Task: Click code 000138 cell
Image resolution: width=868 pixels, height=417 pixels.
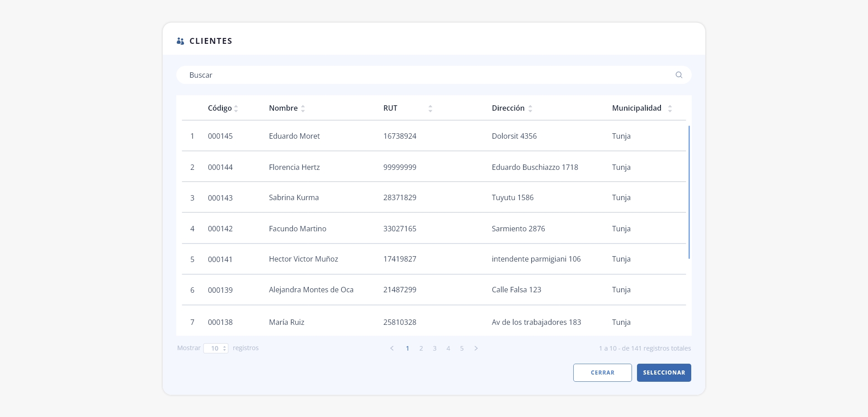Action: (x=220, y=322)
